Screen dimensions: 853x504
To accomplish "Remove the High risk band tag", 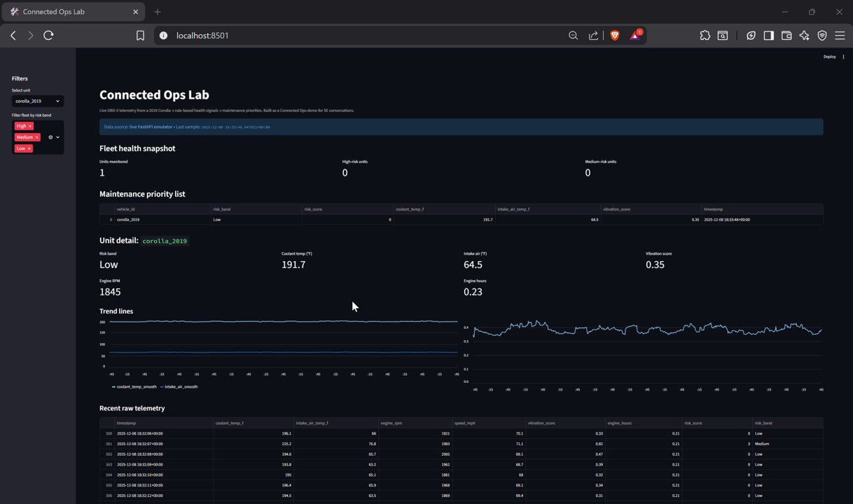I will [x=30, y=126].
